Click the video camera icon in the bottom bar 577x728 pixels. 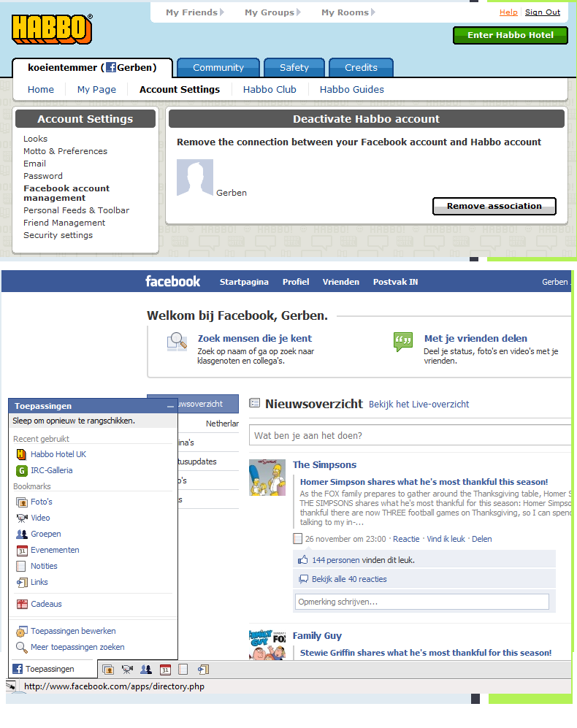point(127,670)
